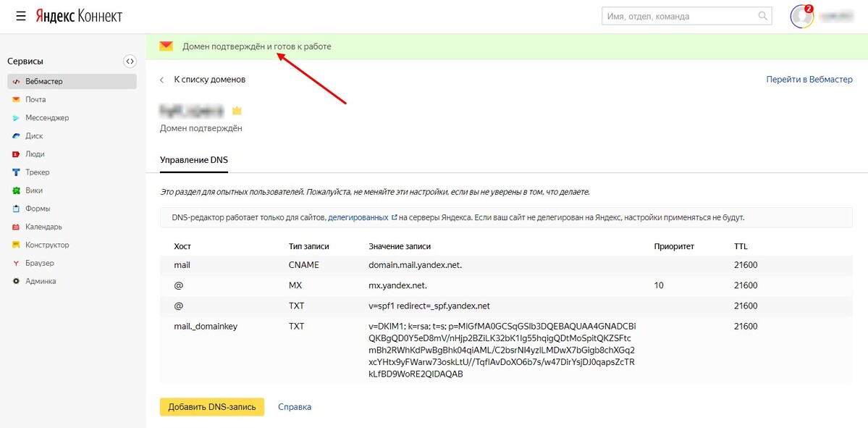Click the Почта envelope icon in sidebar
This screenshot has height=428, width=868.
point(16,100)
